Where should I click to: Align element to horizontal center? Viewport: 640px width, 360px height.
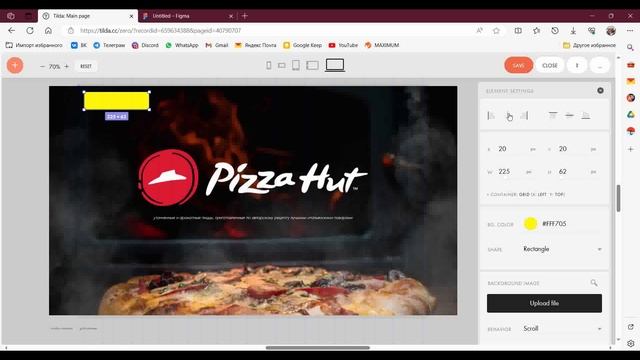pyautogui.click(x=508, y=116)
